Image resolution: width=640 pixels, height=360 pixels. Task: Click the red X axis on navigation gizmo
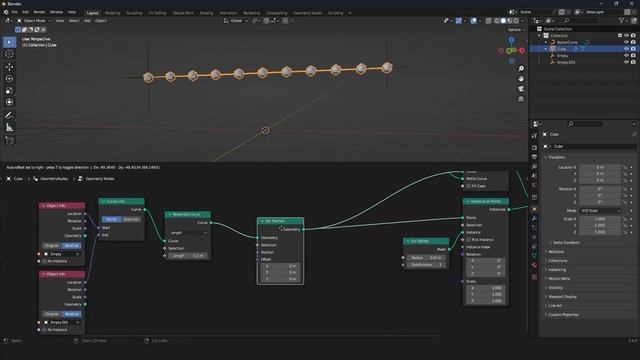point(522,50)
